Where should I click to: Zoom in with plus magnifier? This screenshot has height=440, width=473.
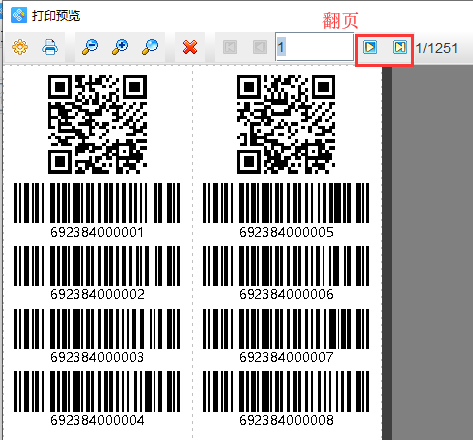[x=120, y=47]
